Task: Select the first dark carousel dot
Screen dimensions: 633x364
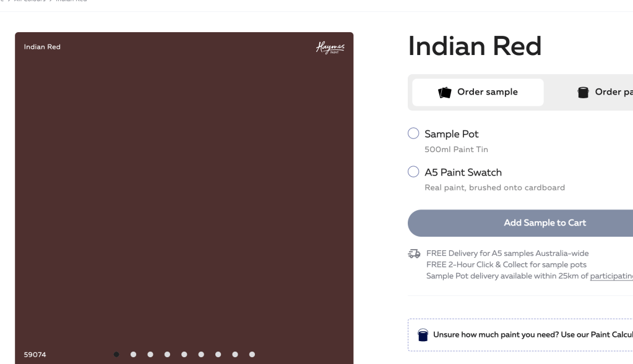Action: click(116, 355)
